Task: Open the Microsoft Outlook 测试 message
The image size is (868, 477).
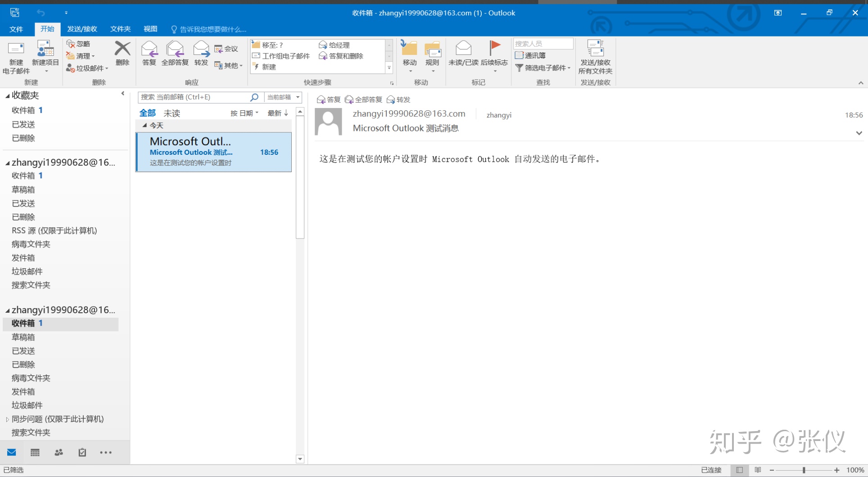Action: tap(214, 152)
